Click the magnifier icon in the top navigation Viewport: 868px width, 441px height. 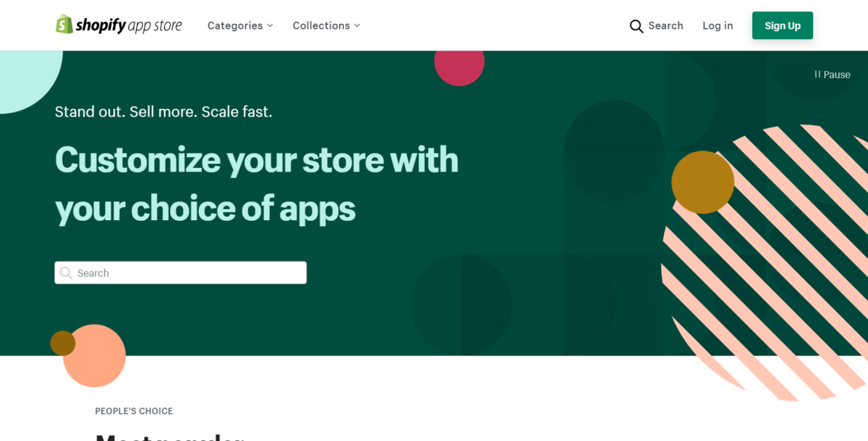[x=637, y=26]
